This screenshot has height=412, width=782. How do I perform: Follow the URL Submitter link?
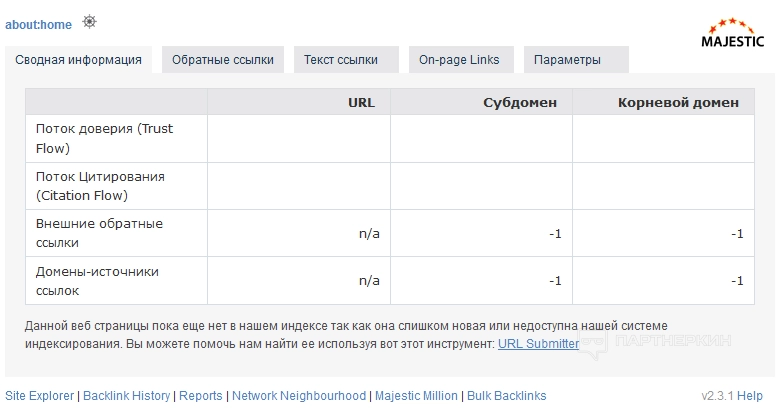point(538,344)
